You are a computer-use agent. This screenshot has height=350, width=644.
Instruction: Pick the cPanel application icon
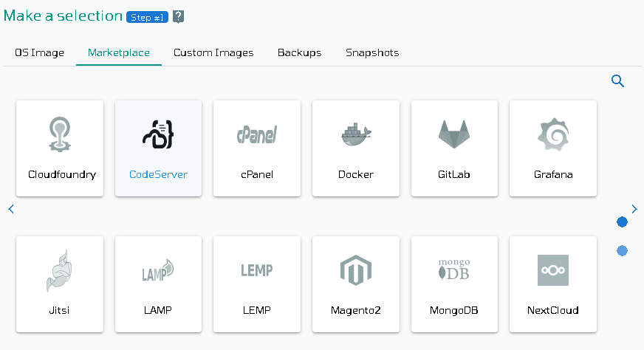click(x=257, y=134)
